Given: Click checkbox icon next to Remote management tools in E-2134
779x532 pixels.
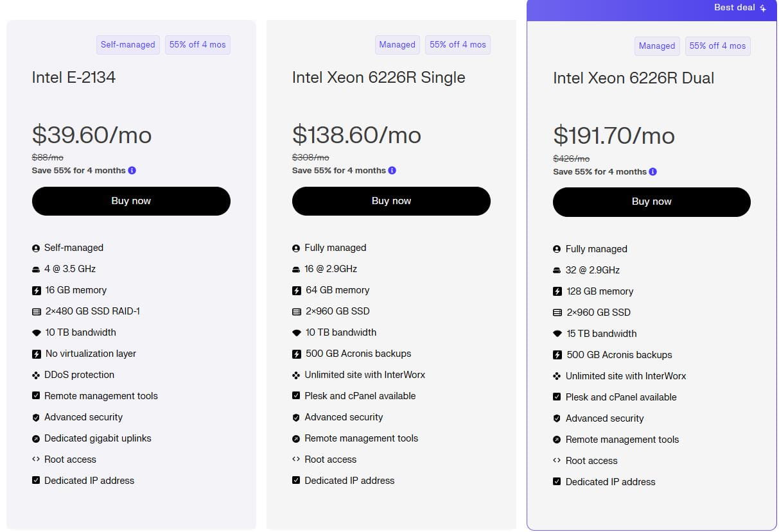Looking at the screenshot, I should coord(36,396).
